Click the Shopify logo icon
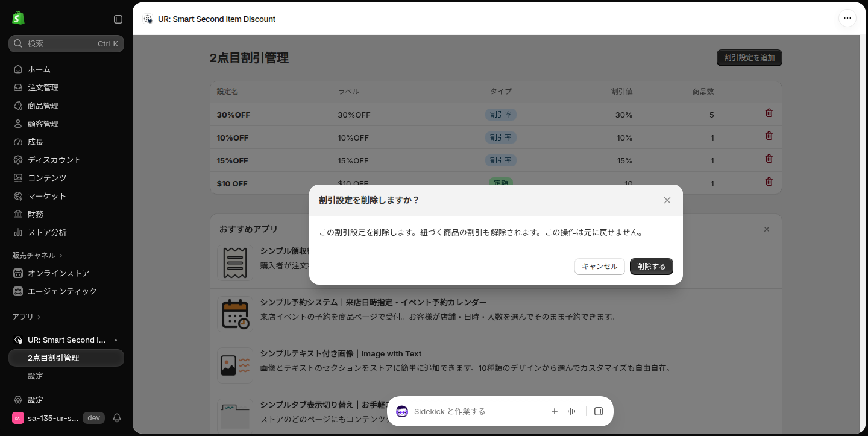This screenshot has height=436, width=868. point(18,18)
